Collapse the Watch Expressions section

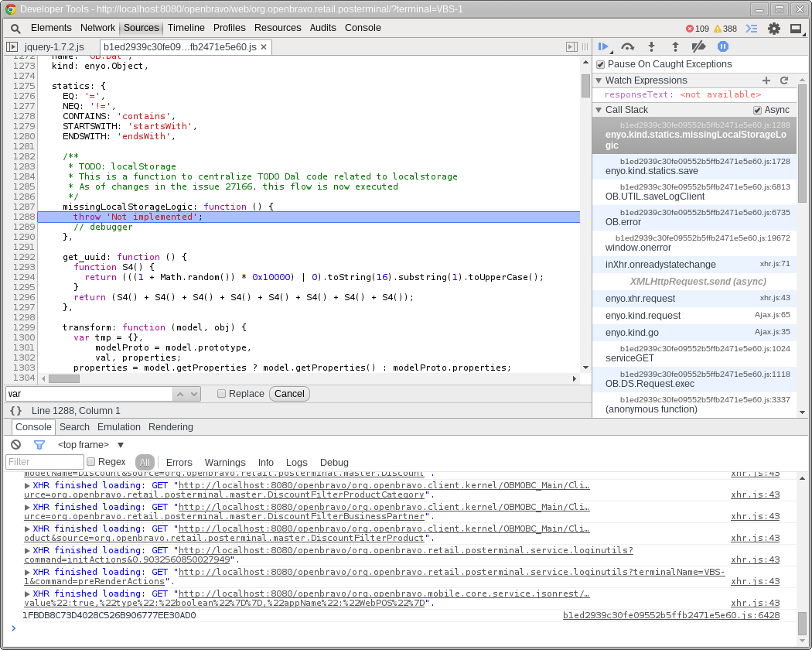[x=599, y=80]
